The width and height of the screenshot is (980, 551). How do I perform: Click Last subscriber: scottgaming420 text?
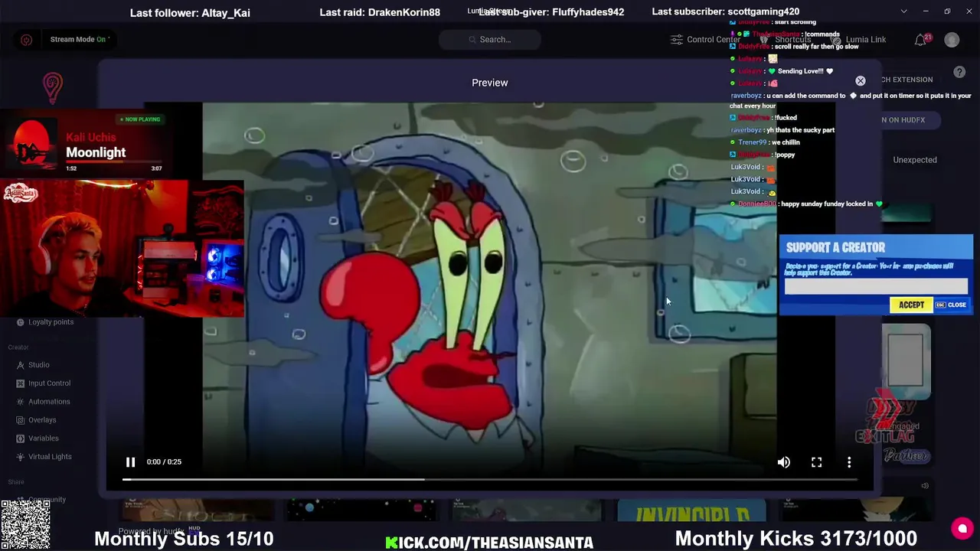pyautogui.click(x=726, y=11)
